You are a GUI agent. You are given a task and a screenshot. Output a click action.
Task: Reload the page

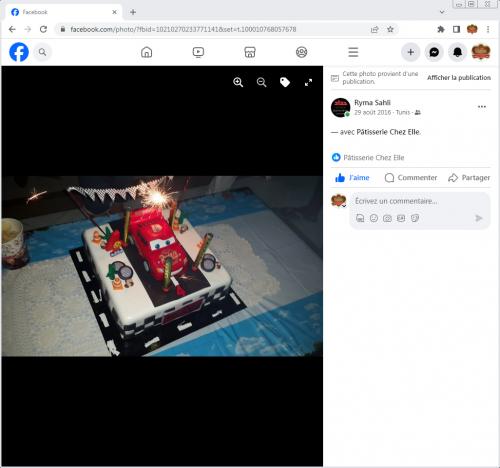43,29
